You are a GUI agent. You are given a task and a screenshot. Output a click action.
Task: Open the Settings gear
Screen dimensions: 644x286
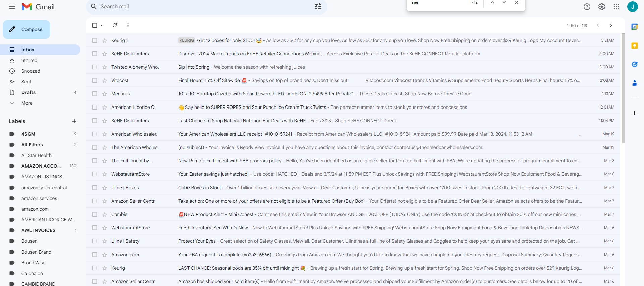(x=602, y=7)
